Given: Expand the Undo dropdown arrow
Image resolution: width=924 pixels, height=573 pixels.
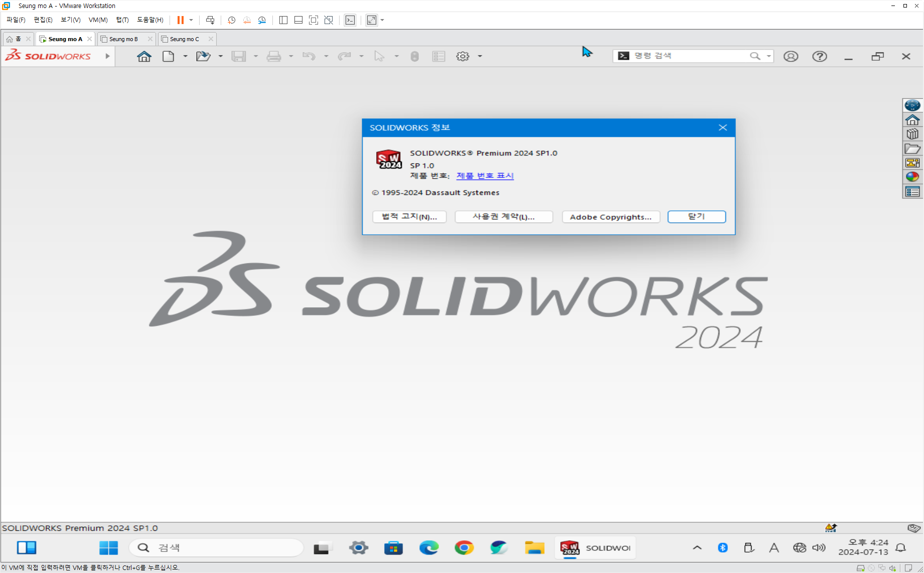Looking at the screenshot, I should pos(326,56).
